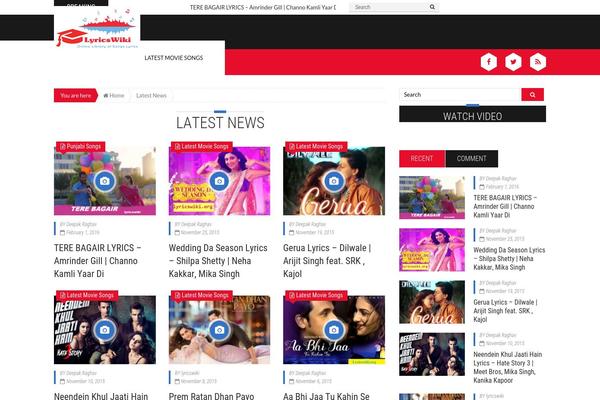Click Latest Movie Songs tag on Aa Bhi Jaa card
Viewport: 600px width, 400px height.
click(316, 295)
